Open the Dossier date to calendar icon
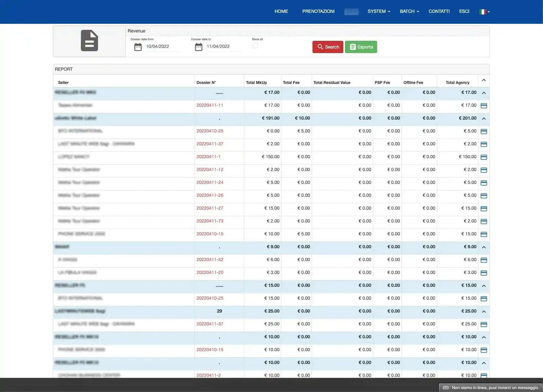Image resolution: width=543 pixels, height=392 pixels. [x=199, y=47]
